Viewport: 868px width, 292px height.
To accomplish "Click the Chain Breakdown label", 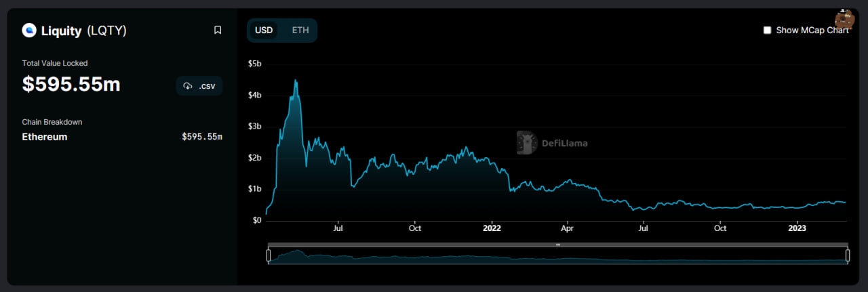I will pos(52,122).
